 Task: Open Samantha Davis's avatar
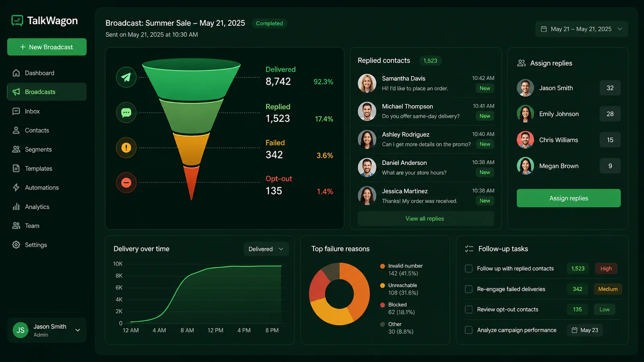point(367,83)
